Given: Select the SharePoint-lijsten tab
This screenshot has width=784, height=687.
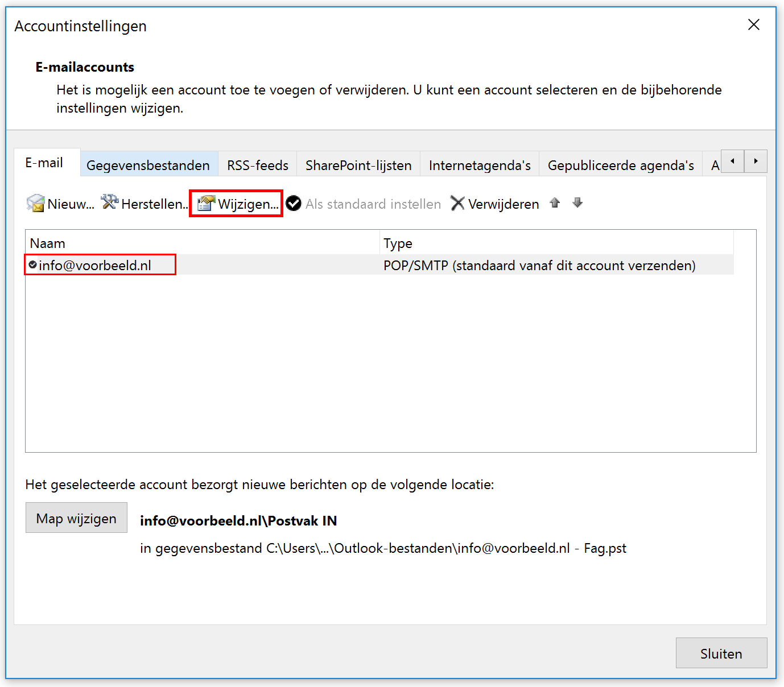Looking at the screenshot, I should (358, 165).
